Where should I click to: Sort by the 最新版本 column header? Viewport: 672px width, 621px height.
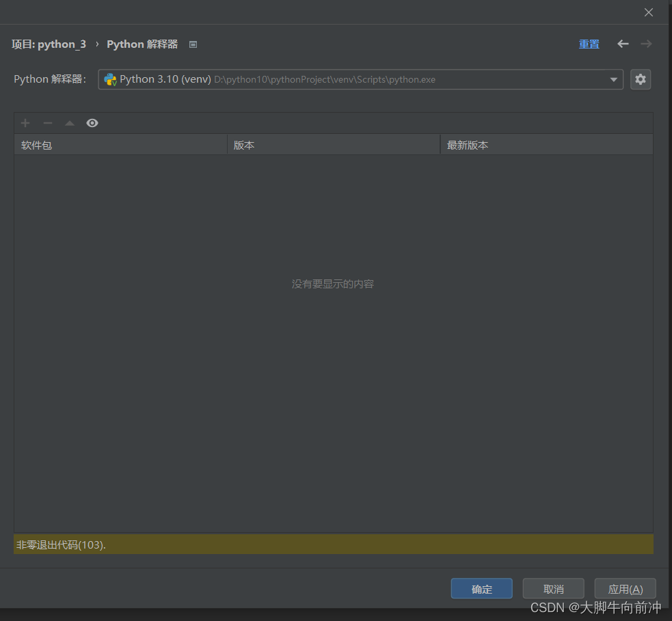546,145
